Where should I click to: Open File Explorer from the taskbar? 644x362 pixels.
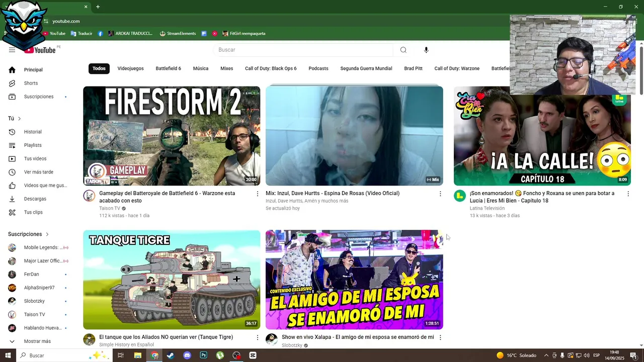tap(137, 355)
